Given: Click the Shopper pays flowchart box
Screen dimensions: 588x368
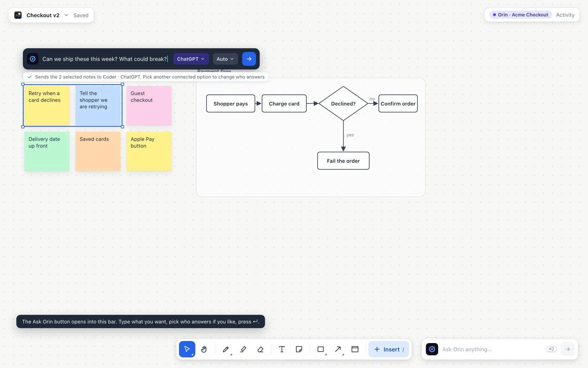Looking at the screenshot, I should coord(231,104).
